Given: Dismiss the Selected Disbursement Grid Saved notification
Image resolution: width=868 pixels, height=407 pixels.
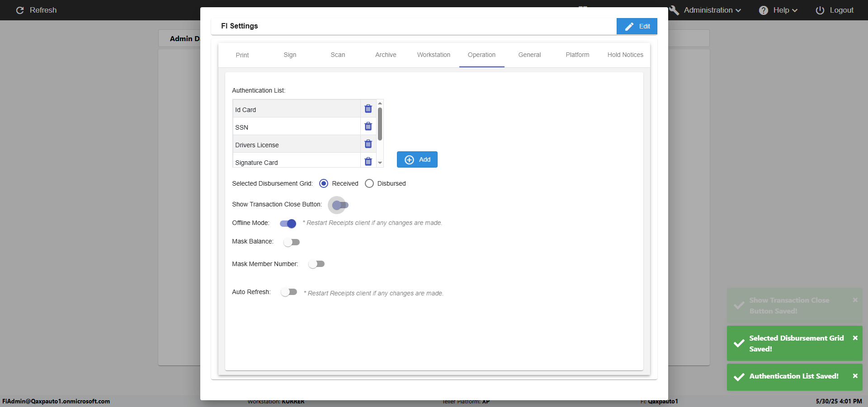Looking at the screenshot, I should click(x=855, y=338).
